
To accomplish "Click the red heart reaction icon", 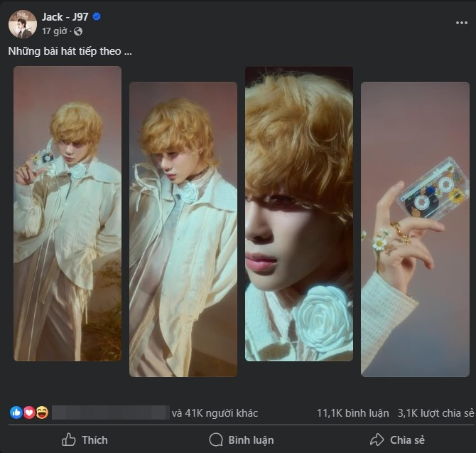I will (x=28, y=412).
